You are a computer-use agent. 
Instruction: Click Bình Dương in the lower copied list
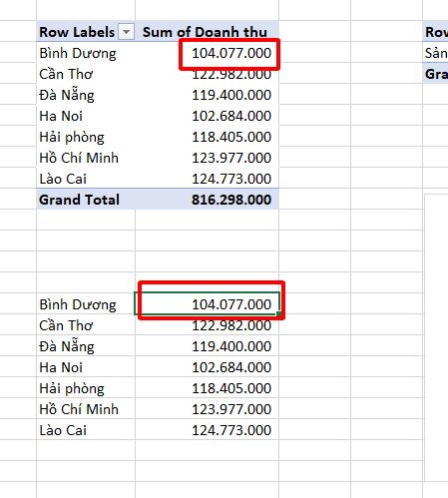pos(78,304)
